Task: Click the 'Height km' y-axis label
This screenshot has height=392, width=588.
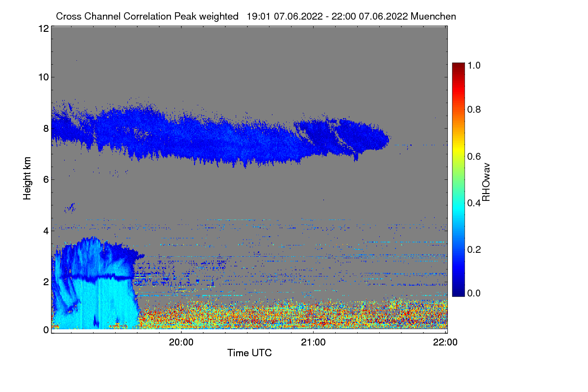Action: point(27,179)
